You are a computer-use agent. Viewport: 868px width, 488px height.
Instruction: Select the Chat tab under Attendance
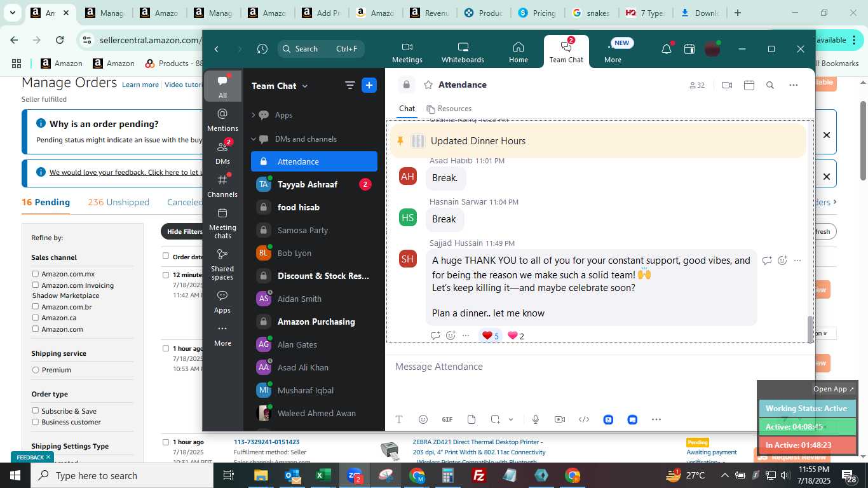(407, 109)
